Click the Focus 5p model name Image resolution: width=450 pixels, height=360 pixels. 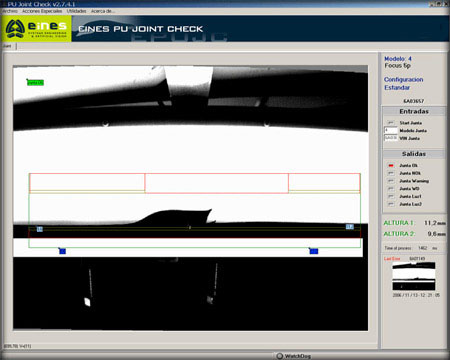[397, 66]
